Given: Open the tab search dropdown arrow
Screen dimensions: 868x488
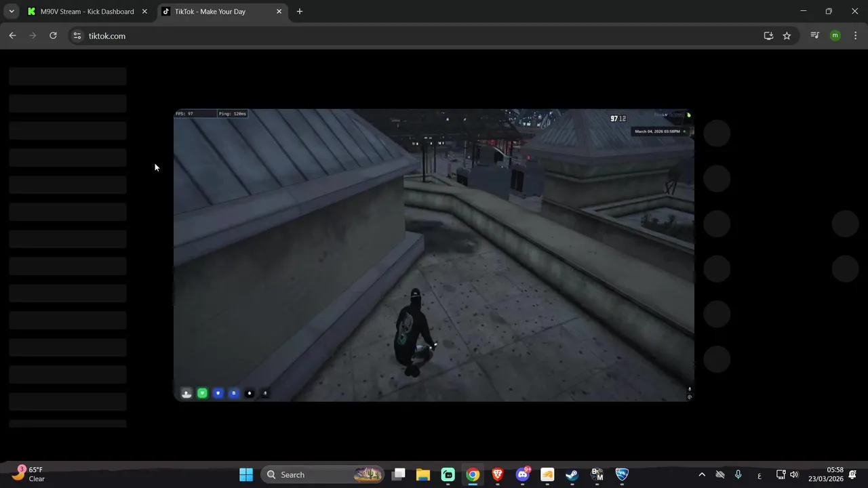Looking at the screenshot, I should pos(11,12).
